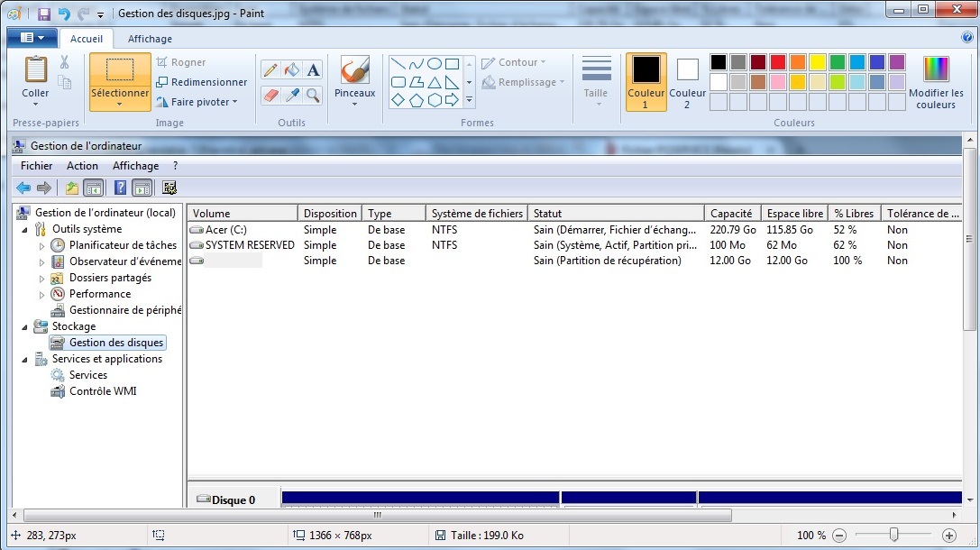
Task: Switch to the Affichage ribbon tab in Paint
Action: tap(150, 39)
